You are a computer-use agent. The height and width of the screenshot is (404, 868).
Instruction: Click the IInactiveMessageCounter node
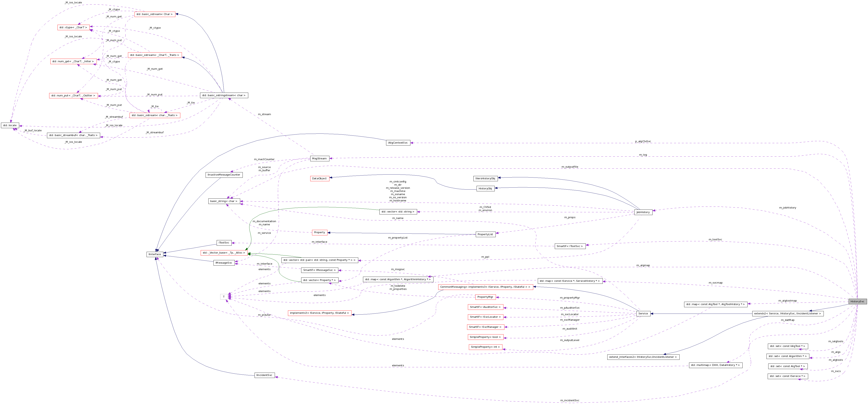[x=224, y=175]
